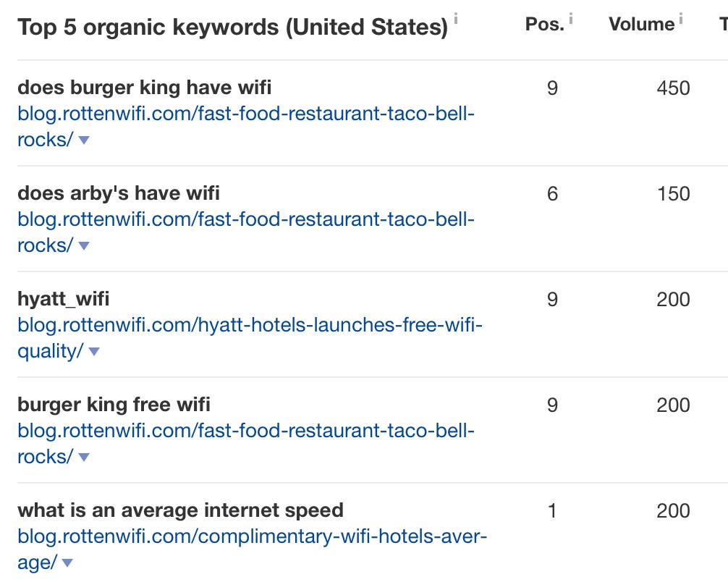728x582 pixels.
Task: Open the URL under 'burger king free wifi'
Action: (x=246, y=431)
